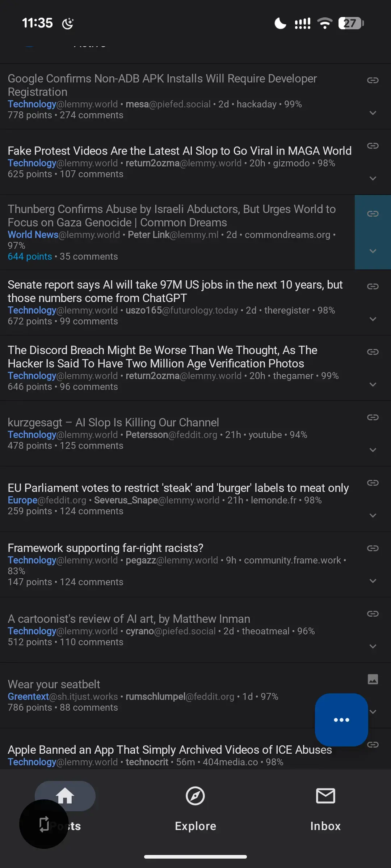Open the Explore compass tab
Viewport: 391px width, 868px height.
pyautogui.click(x=195, y=796)
